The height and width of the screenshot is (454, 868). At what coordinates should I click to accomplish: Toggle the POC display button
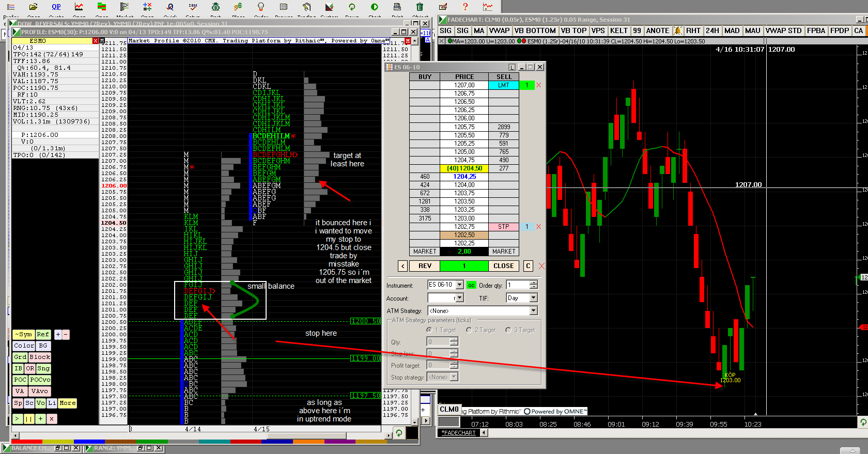[x=20, y=380]
